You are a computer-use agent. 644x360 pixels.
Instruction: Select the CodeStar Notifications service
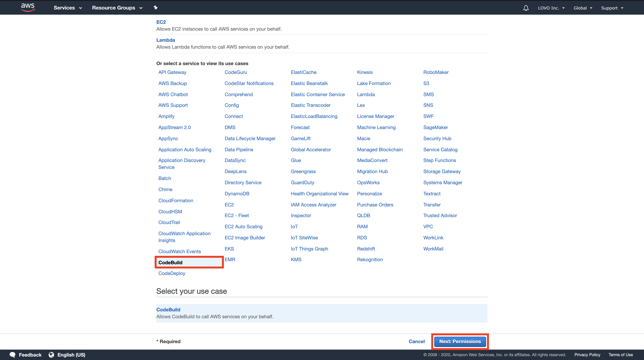coord(249,83)
